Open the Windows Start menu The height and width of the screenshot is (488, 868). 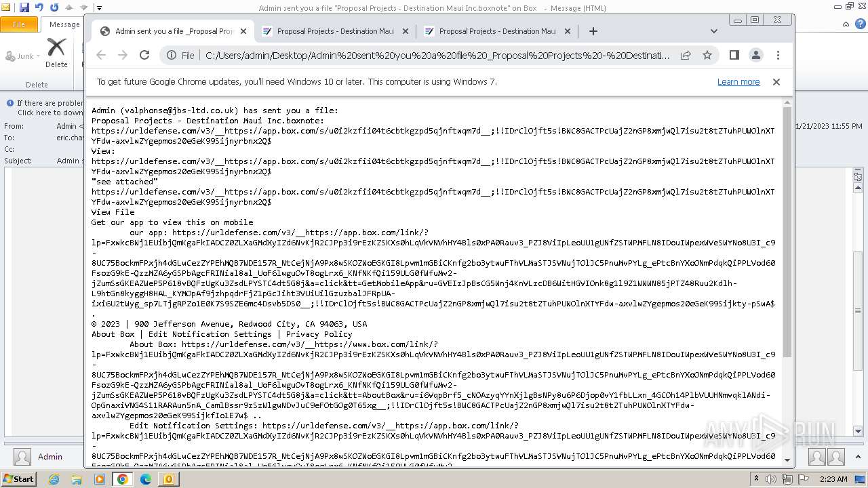click(18, 479)
